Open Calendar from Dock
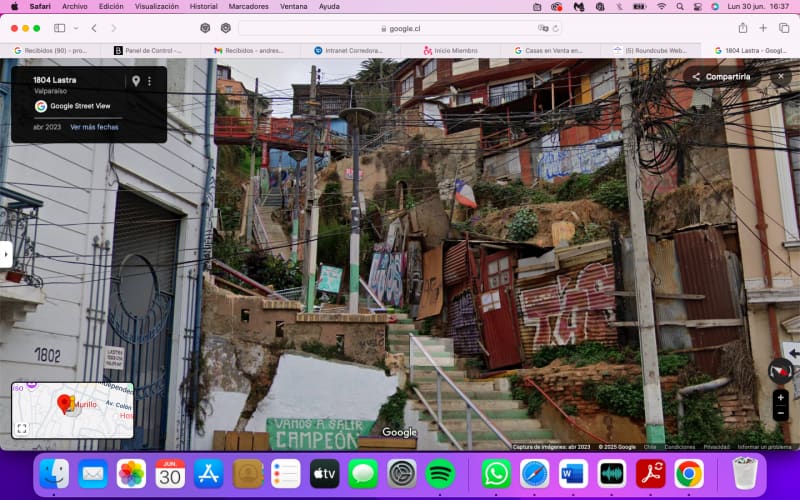 (170, 474)
